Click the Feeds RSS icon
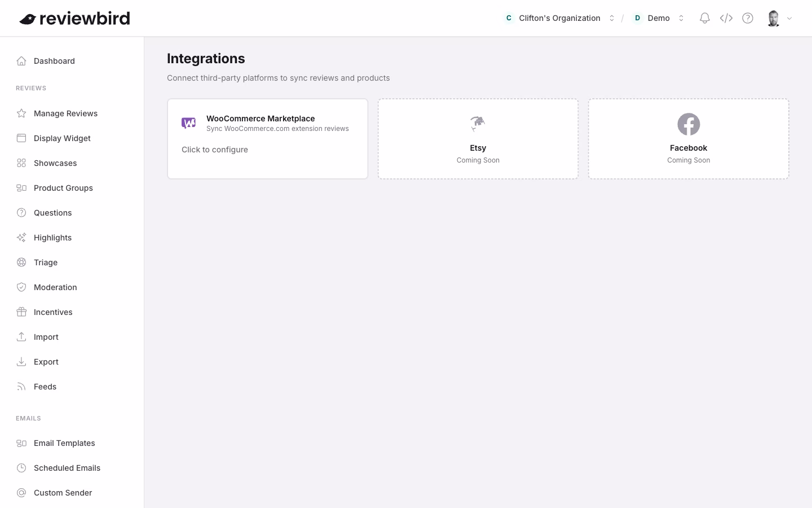 pyautogui.click(x=21, y=387)
